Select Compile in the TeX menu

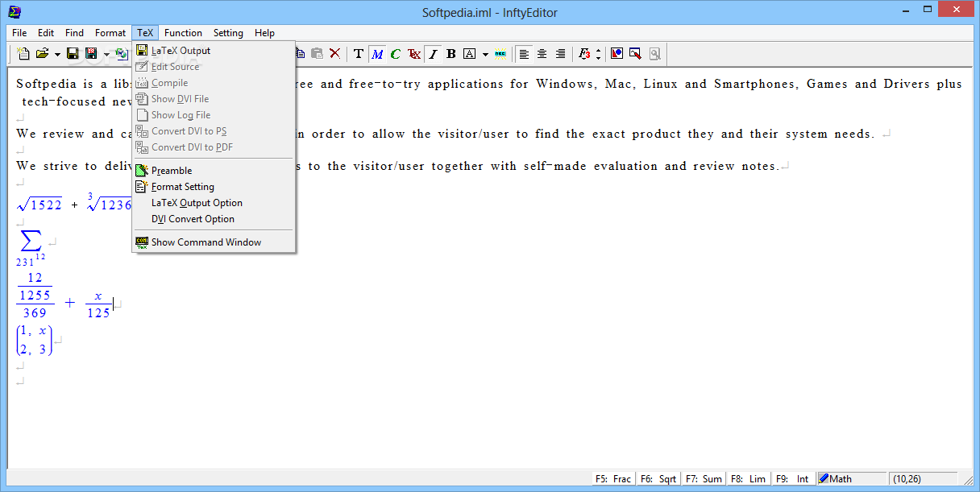coord(214,83)
